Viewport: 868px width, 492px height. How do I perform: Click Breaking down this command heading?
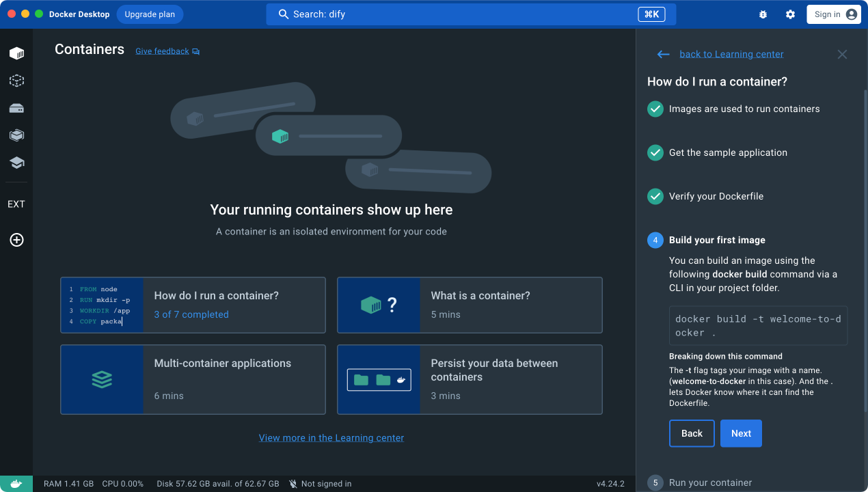pyautogui.click(x=726, y=357)
